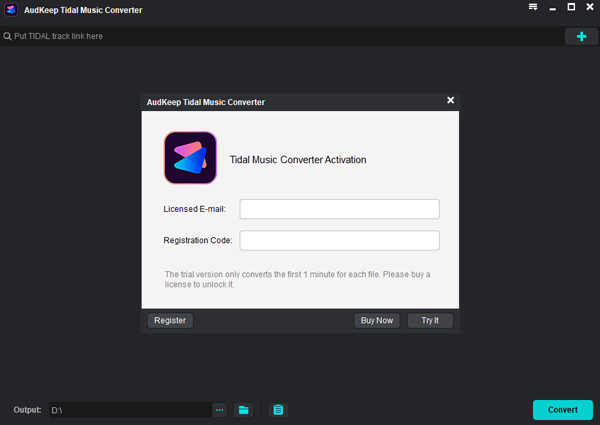Click the search magnifier icon
Image resolution: width=600 pixels, height=425 pixels.
click(x=7, y=36)
